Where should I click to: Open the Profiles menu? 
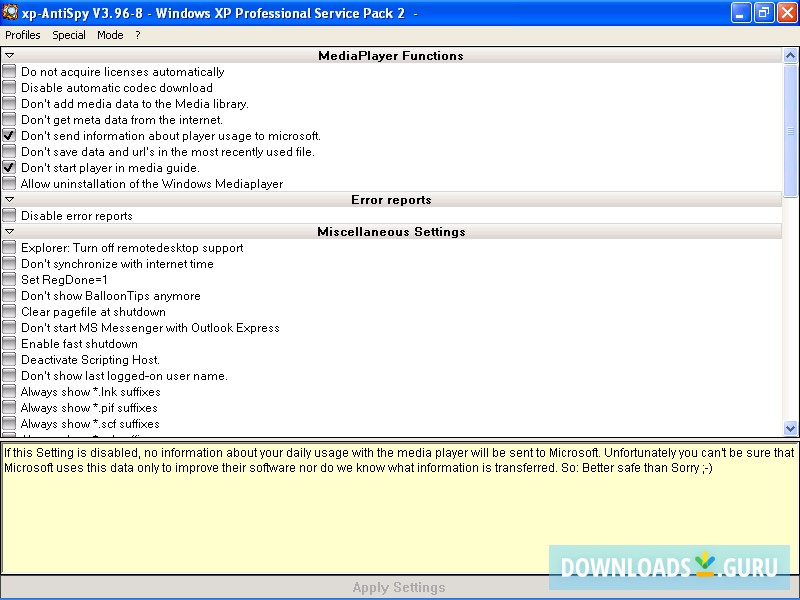coord(22,34)
